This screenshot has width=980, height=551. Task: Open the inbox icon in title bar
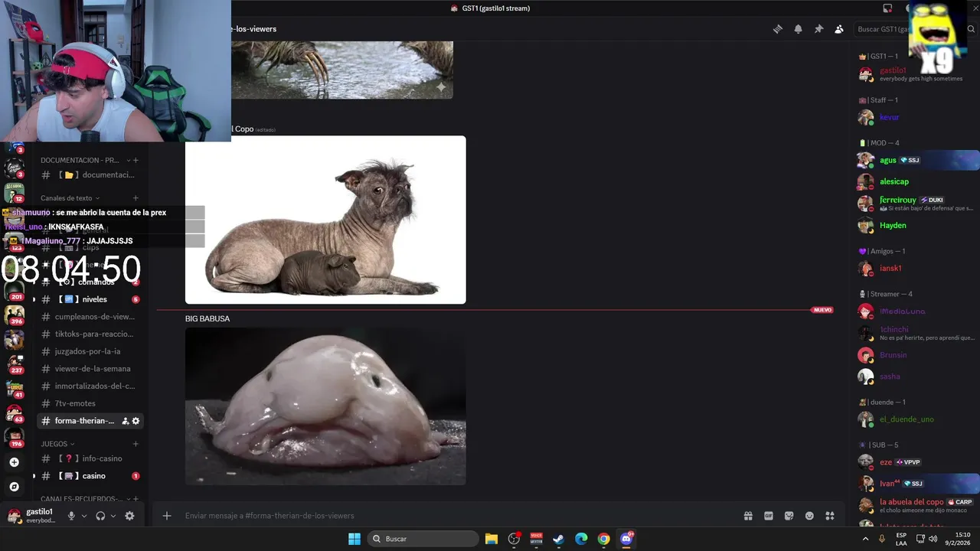point(888,8)
